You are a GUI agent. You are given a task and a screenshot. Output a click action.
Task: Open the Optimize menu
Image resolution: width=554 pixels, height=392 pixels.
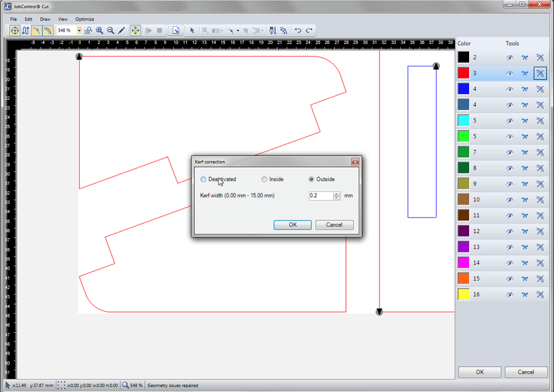pyautogui.click(x=84, y=19)
